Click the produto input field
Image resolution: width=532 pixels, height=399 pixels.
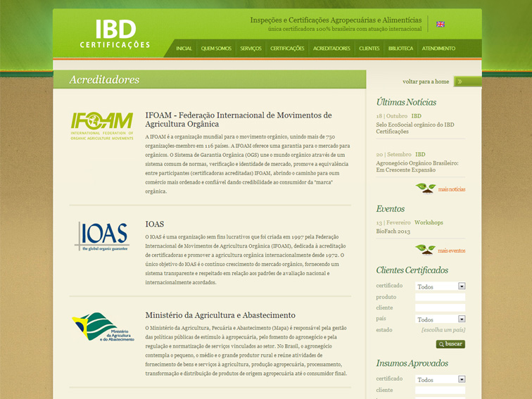tap(440, 298)
